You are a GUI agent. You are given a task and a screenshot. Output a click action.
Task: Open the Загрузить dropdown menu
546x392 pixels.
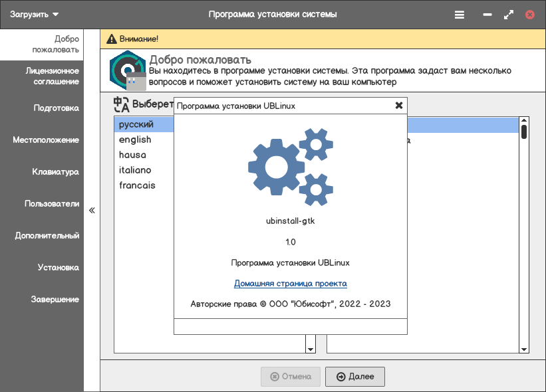click(x=34, y=15)
